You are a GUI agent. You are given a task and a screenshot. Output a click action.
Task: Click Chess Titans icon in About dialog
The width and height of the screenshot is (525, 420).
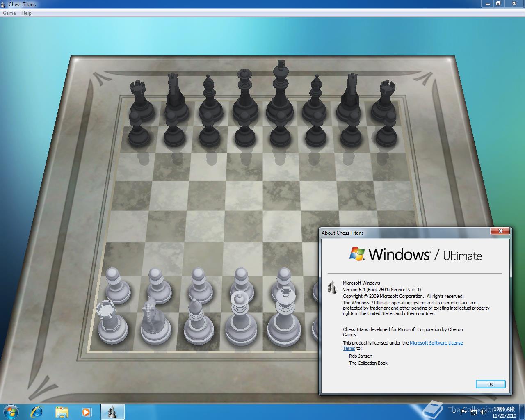point(332,287)
